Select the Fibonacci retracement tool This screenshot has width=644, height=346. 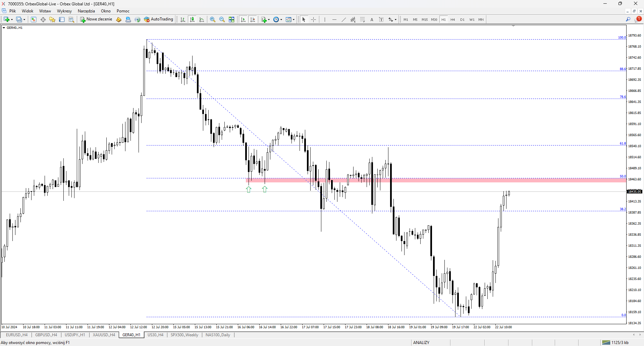click(x=363, y=19)
